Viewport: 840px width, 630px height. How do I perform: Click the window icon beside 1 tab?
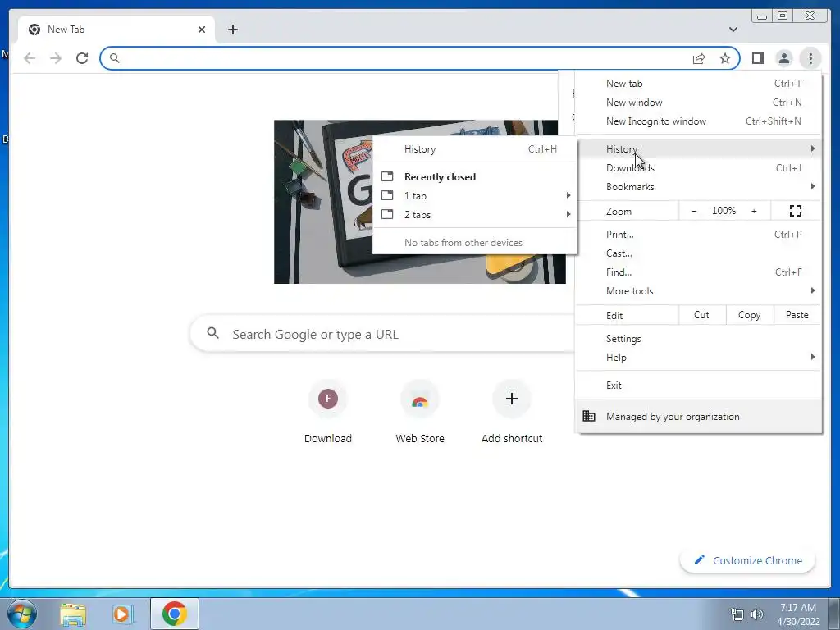tap(387, 195)
